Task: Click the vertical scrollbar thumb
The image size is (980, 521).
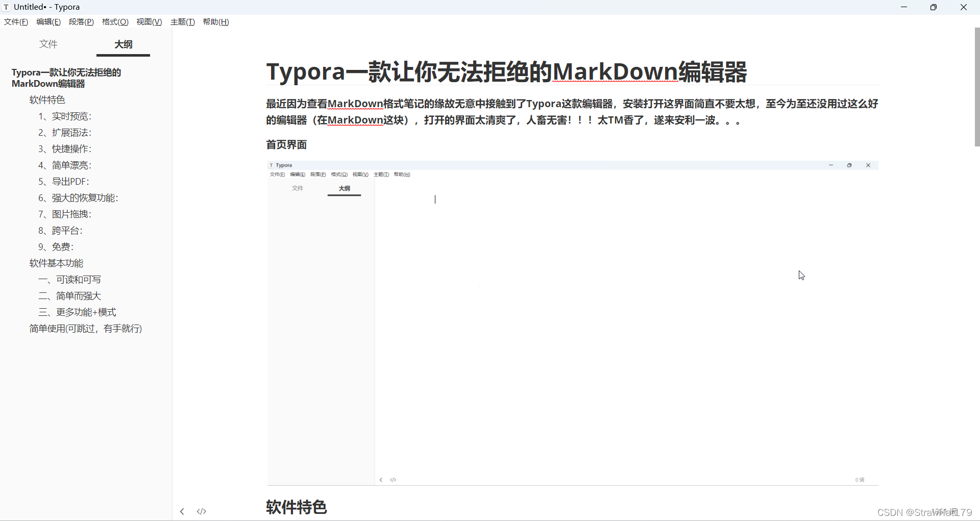Action: 977,87
